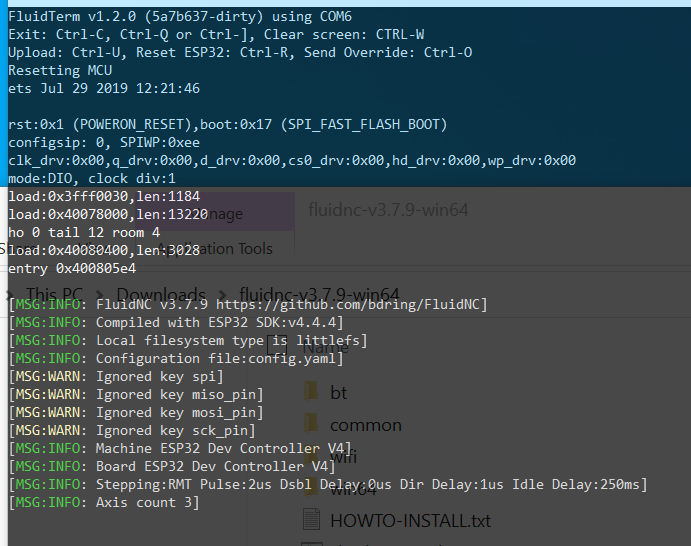Viewport: 691px width, 546px height.
Task: Click the Explorer window title fluidnc-v3.7.9-win64
Action: tap(388, 210)
